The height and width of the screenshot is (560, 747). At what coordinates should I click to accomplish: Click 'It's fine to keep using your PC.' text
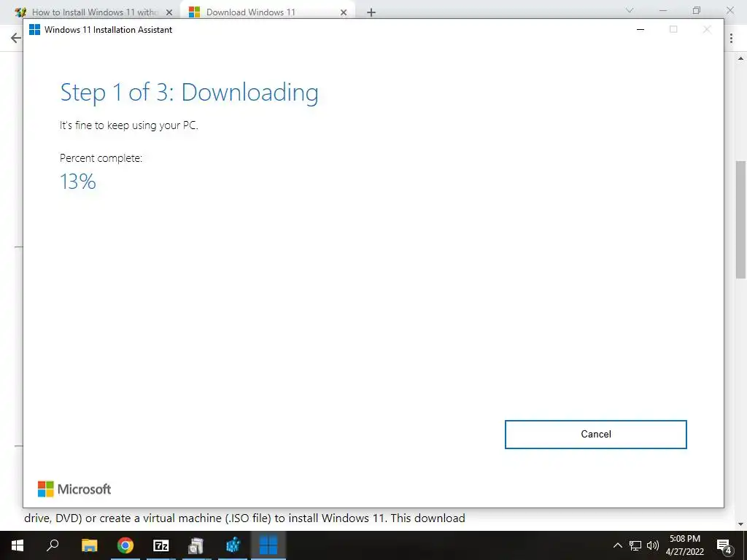(x=128, y=125)
